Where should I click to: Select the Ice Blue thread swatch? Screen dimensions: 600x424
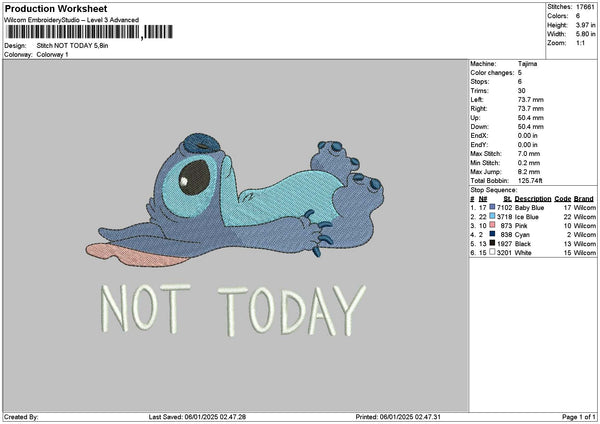[x=494, y=216]
